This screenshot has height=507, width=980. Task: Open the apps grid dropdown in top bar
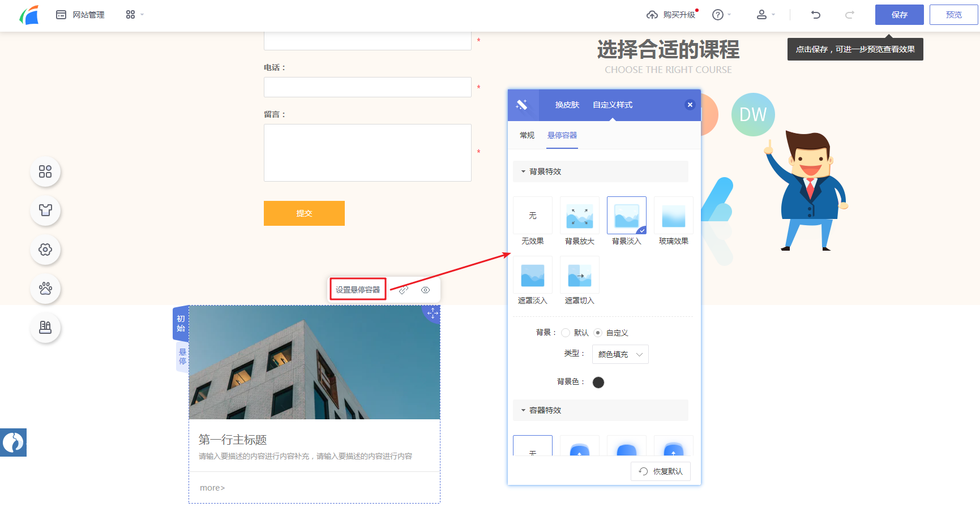[135, 15]
